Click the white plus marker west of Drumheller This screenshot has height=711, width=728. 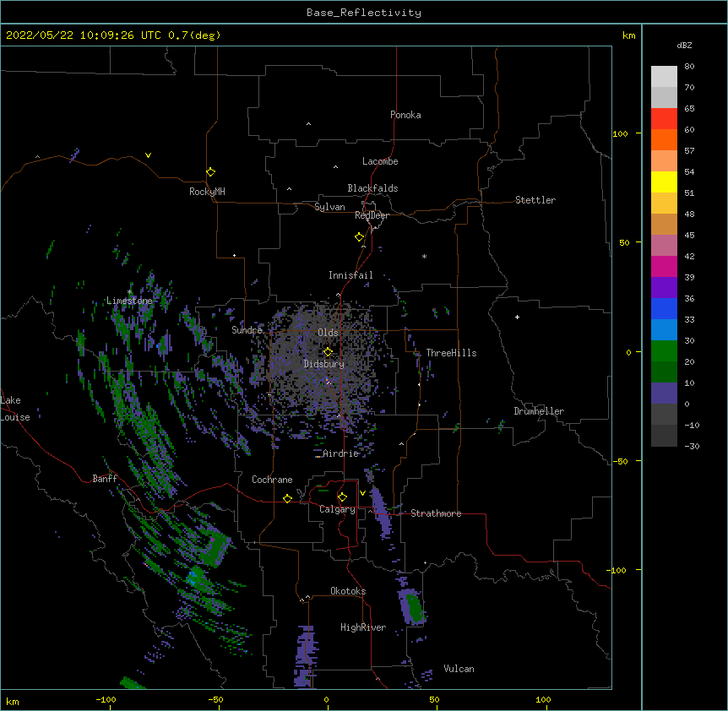point(517,317)
